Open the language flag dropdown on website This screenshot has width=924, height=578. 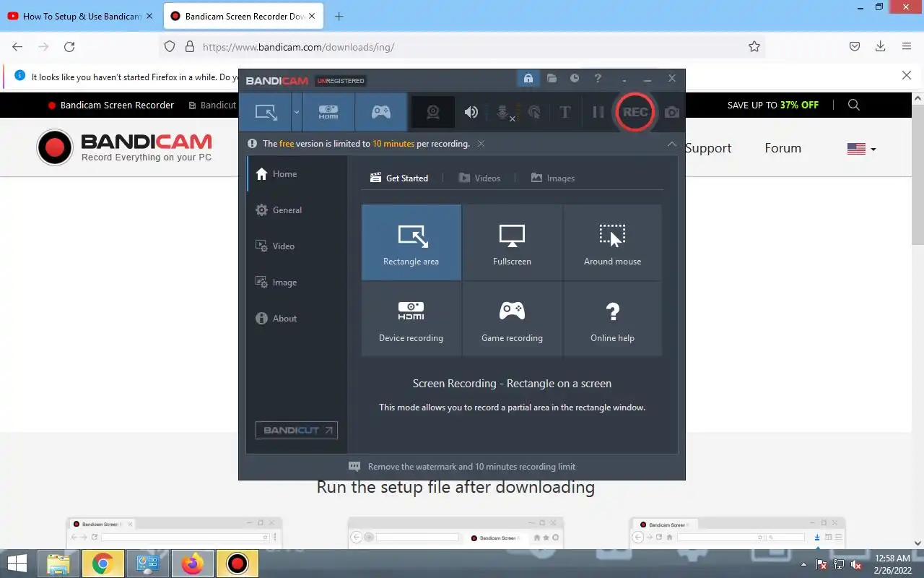coord(861,149)
